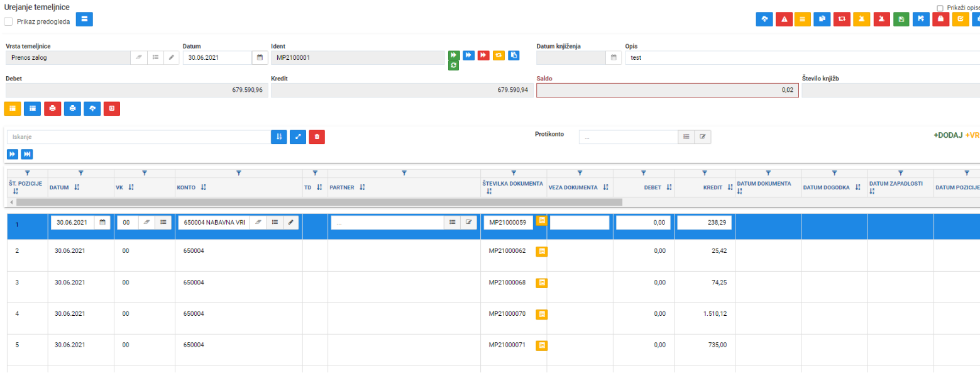Click the blue copy documents icon in top toolbar
The height and width of the screenshot is (385, 980).
(x=822, y=19)
